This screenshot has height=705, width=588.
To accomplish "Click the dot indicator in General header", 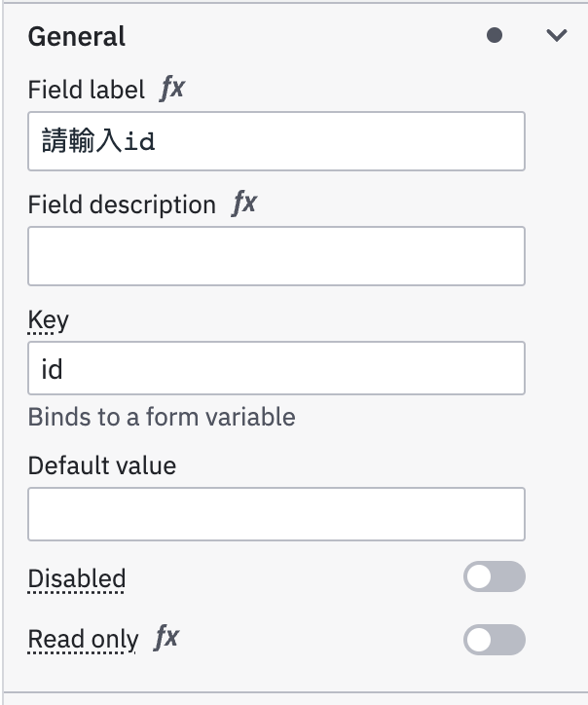I will (495, 36).
